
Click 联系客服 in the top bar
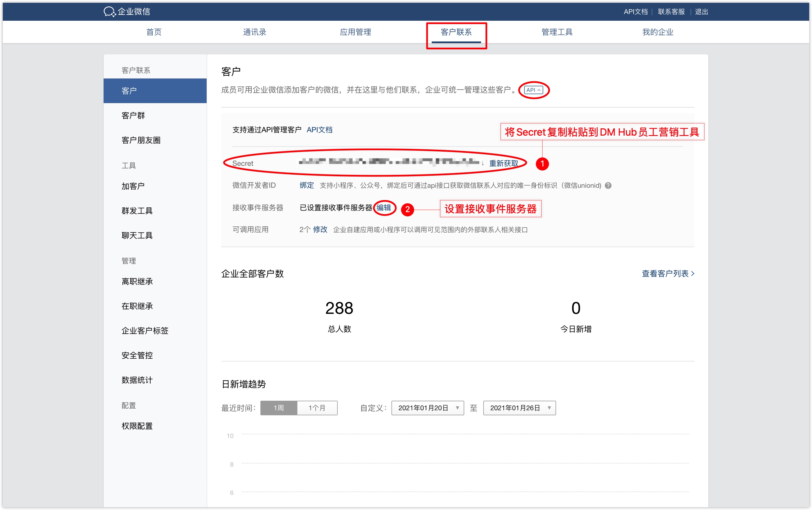pyautogui.click(x=671, y=12)
